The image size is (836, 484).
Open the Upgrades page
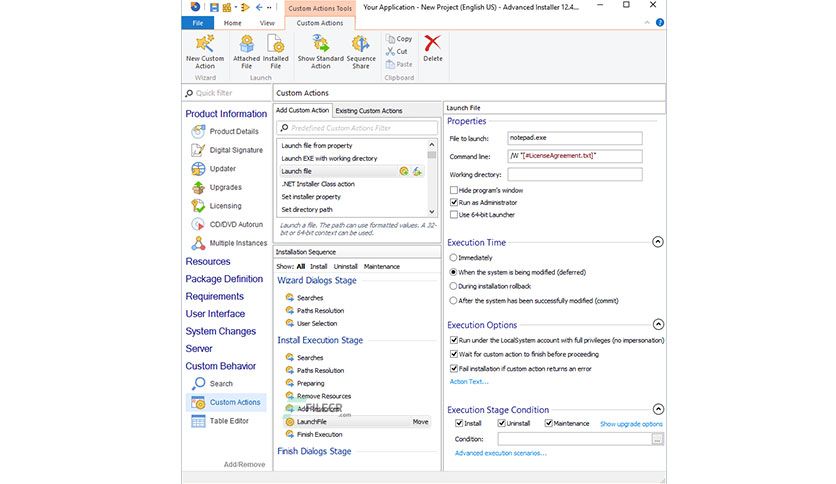click(x=216, y=187)
